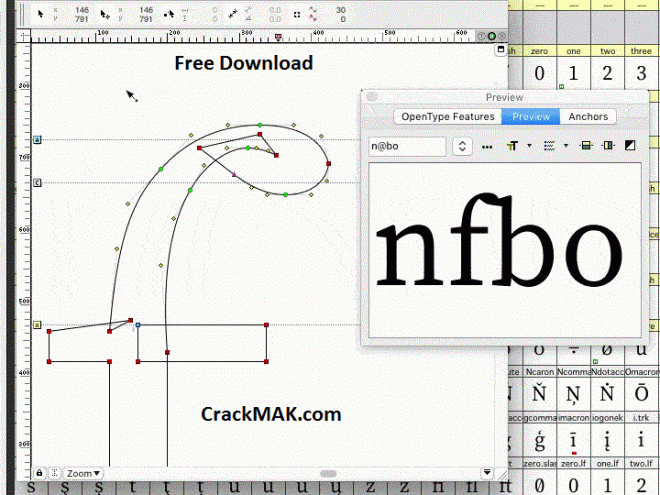Image resolution: width=660 pixels, height=495 pixels.
Task: Select the two.lf glyph cell
Action: tap(641, 476)
